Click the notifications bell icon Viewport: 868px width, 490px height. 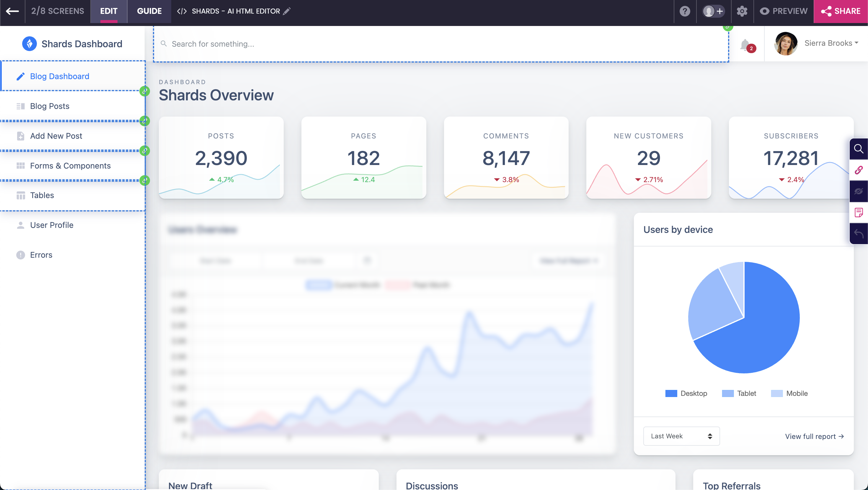point(745,45)
